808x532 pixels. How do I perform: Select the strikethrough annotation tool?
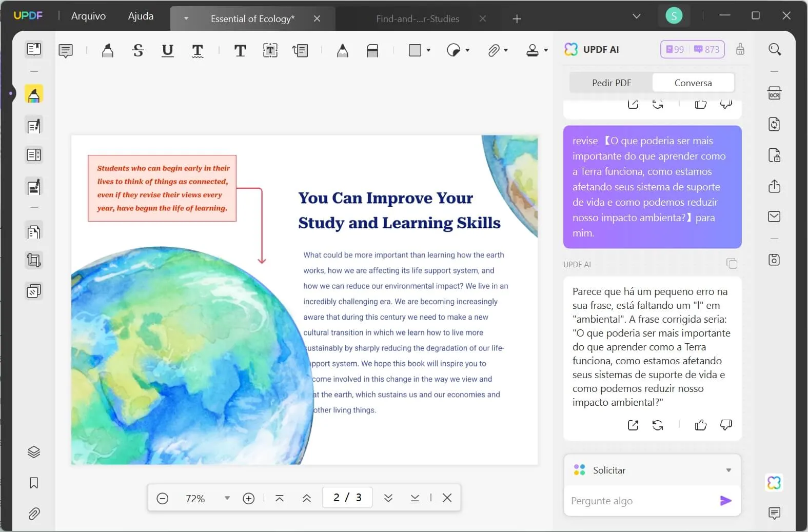138,50
